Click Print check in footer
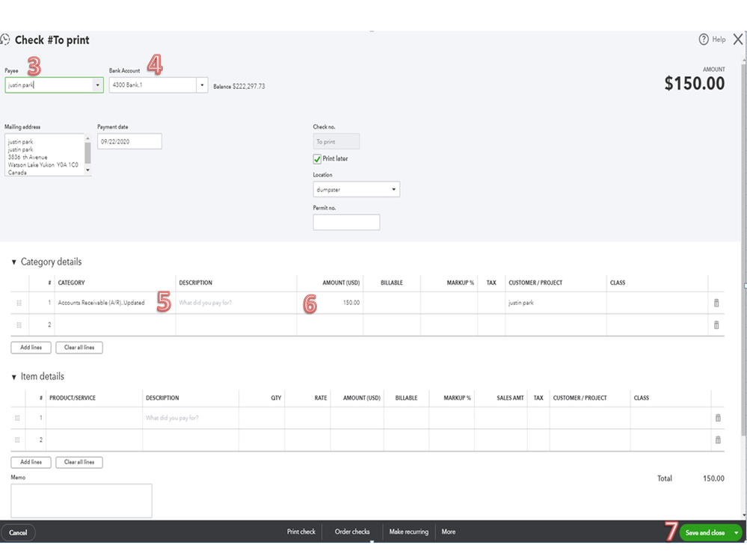The width and height of the screenshot is (747, 560). pyautogui.click(x=301, y=532)
